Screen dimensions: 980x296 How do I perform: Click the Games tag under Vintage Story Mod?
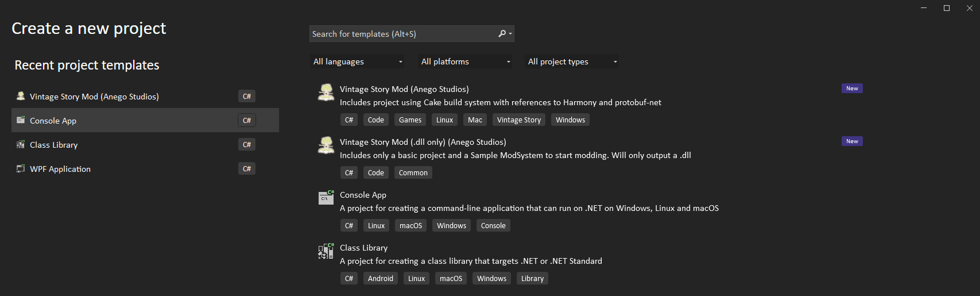(410, 120)
